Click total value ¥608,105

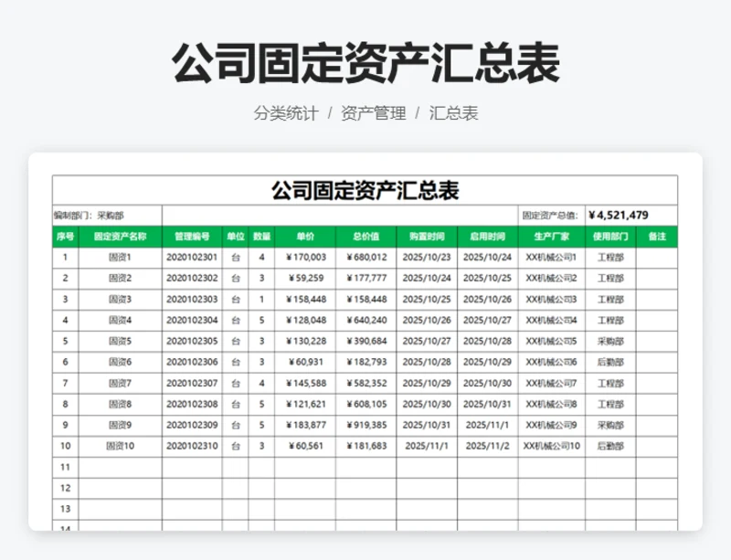coord(366,405)
